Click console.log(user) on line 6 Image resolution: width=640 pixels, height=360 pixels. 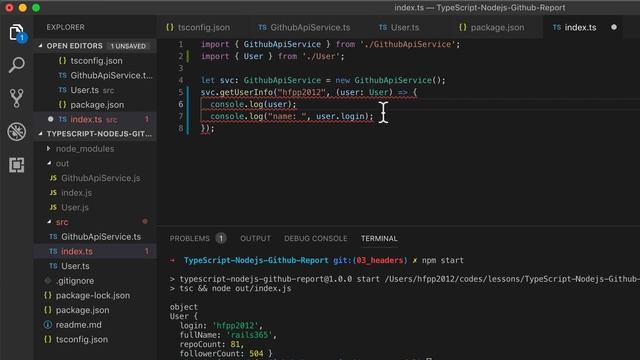(253, 104)
